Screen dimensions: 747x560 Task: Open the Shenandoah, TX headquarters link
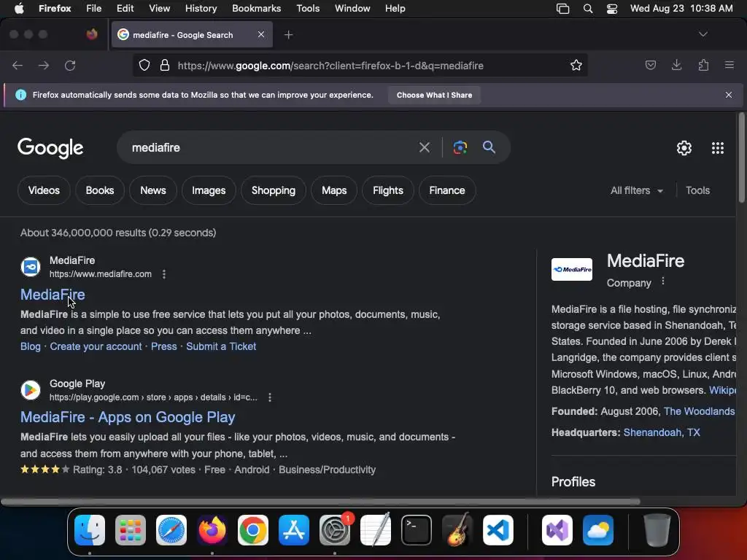(x=662, y=432)
